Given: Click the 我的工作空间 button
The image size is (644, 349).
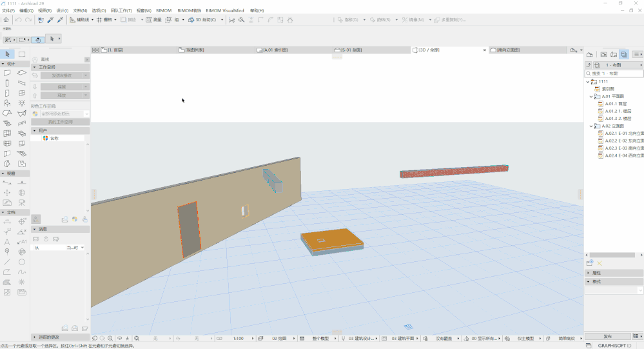Looking at the screenshot, I should click(x=61, y=122).
